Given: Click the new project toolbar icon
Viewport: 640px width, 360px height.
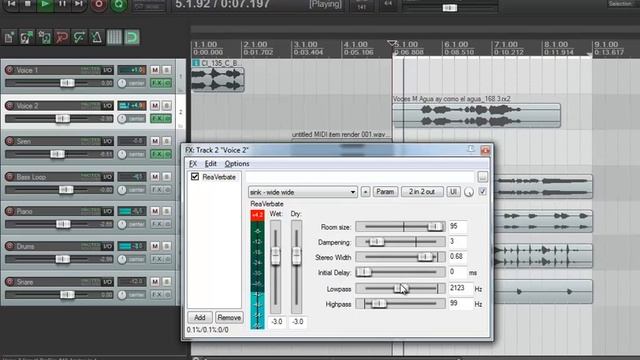Looking at the screenshot, I should point(9,38).
